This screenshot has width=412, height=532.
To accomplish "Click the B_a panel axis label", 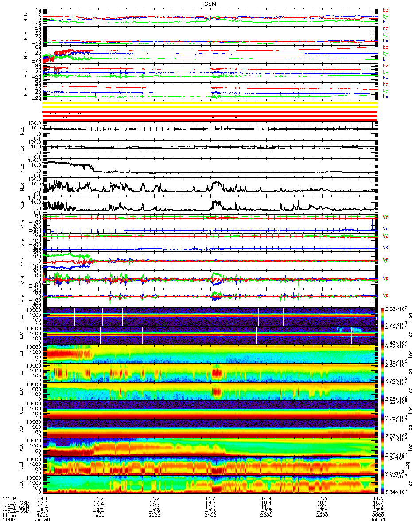I will click(26, 55).
